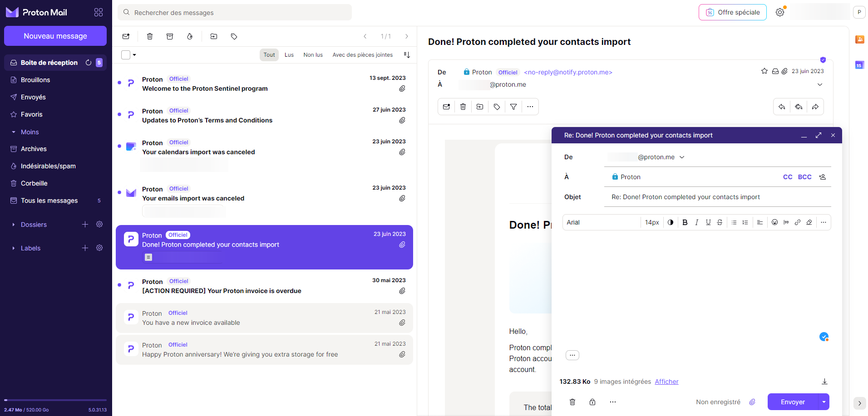Tick the select-all checkbox in message list
The image size is (868, 416).
pyautogui.click(x=126, y=55)
